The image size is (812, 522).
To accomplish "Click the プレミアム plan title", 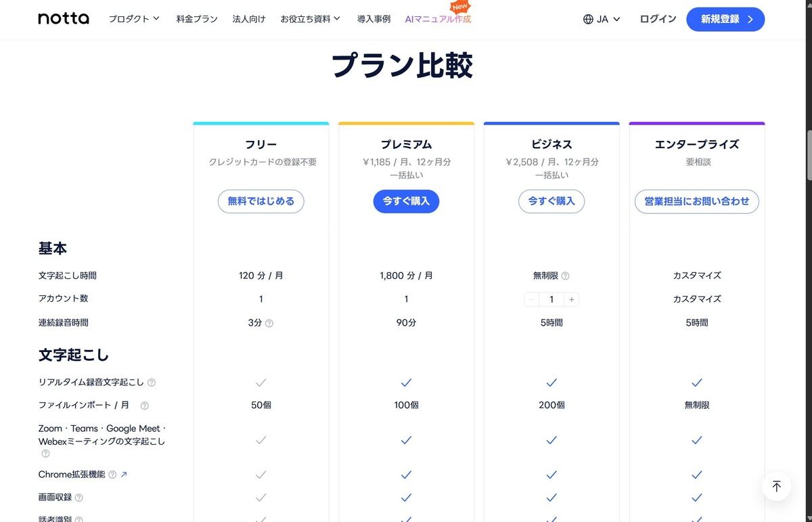I will tap(406, 144).
